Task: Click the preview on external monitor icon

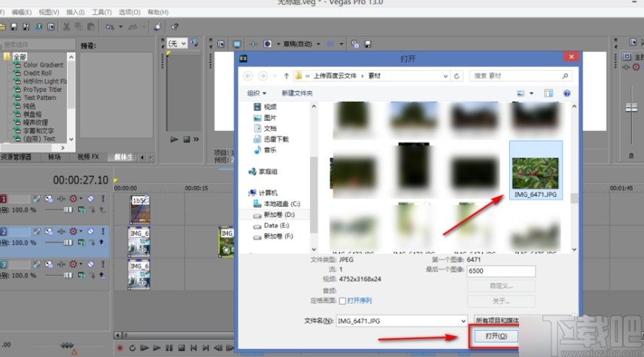Action: point(237,44)
